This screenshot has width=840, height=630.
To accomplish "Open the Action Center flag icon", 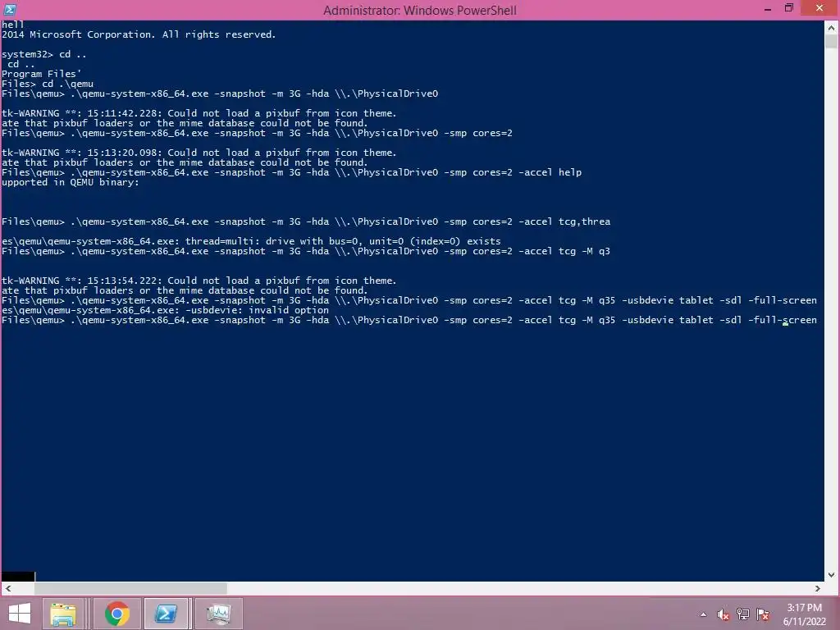I will (x=763, y=614).
